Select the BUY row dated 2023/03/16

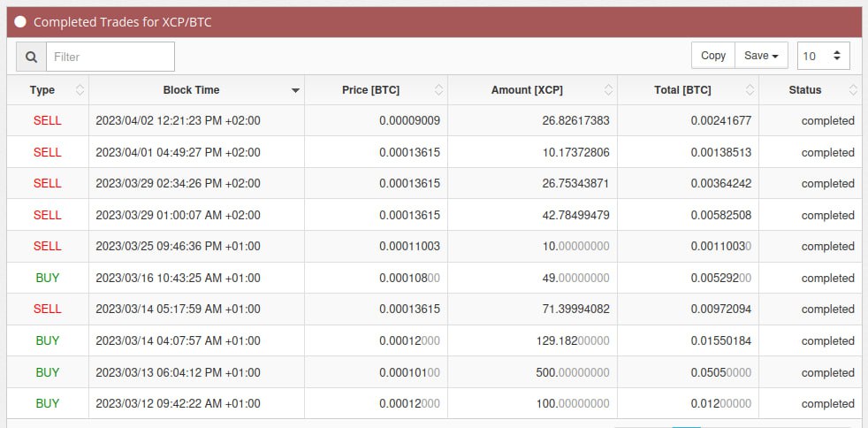coord(434,278)
